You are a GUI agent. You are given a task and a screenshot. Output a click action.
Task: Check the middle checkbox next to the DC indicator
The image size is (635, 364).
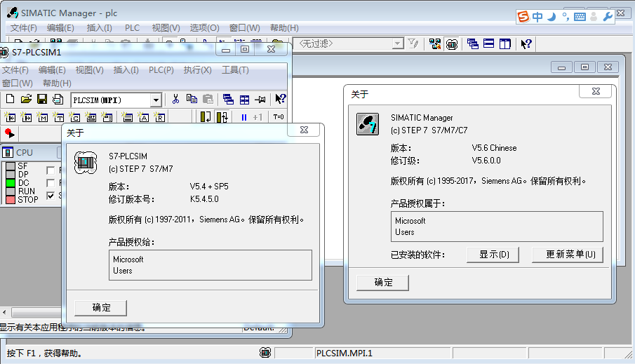[x=51, y=183]
